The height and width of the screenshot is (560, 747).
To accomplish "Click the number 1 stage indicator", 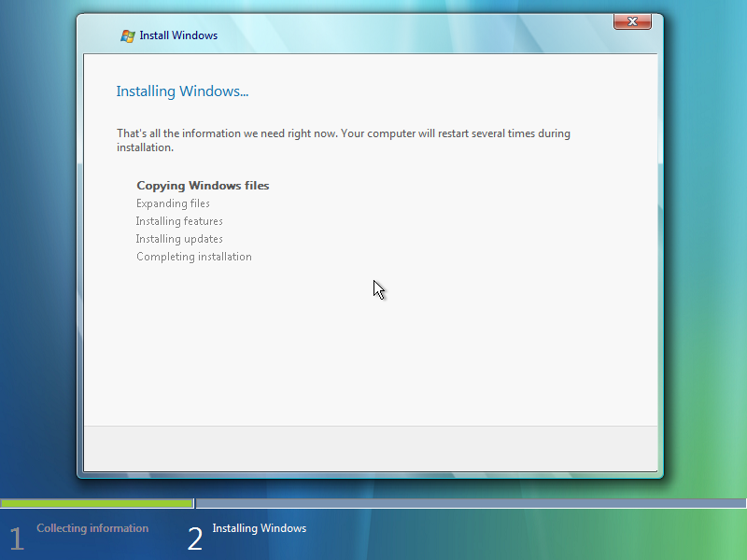I will (16, 539).
